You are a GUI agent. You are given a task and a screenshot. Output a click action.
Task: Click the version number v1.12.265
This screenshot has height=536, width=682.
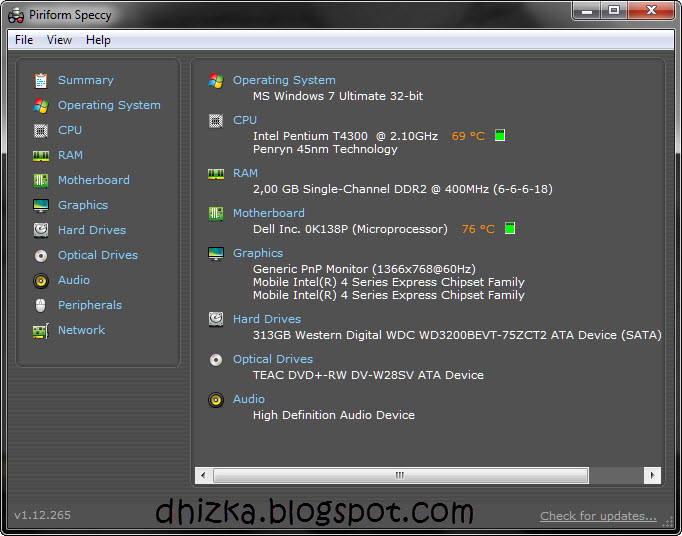(42, 516)
